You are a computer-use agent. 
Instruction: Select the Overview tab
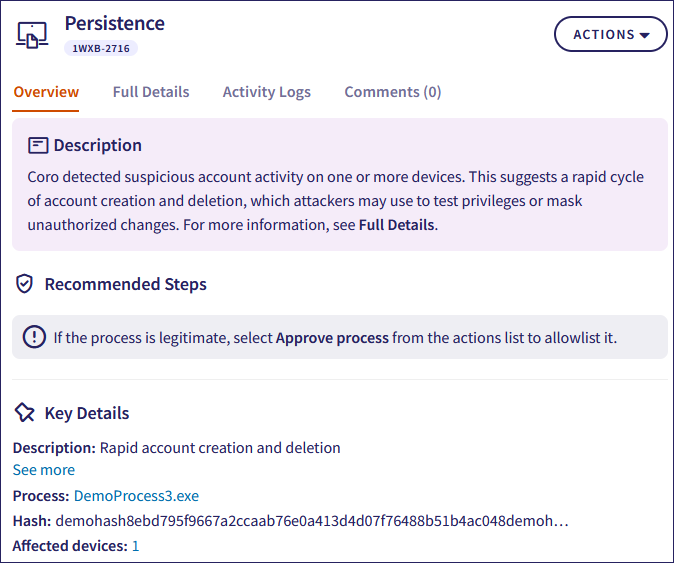(x=46, y=92)
